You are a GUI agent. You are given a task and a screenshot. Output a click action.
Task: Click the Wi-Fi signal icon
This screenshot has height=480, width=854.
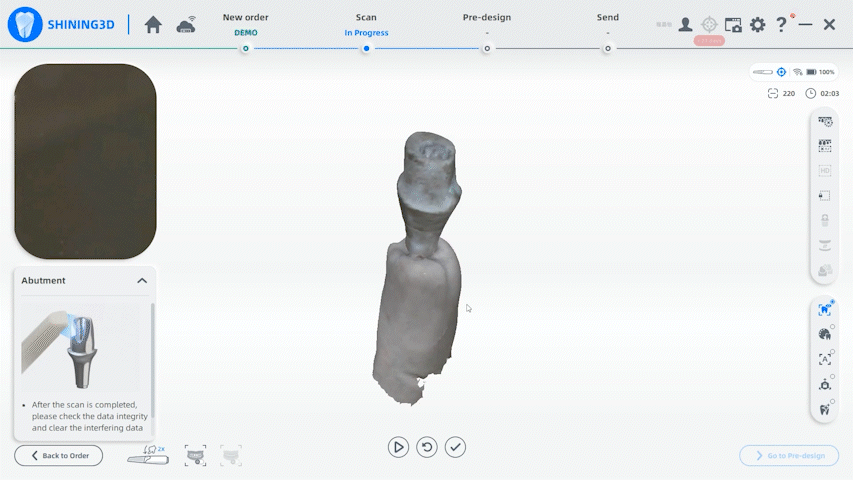point(797,72)
